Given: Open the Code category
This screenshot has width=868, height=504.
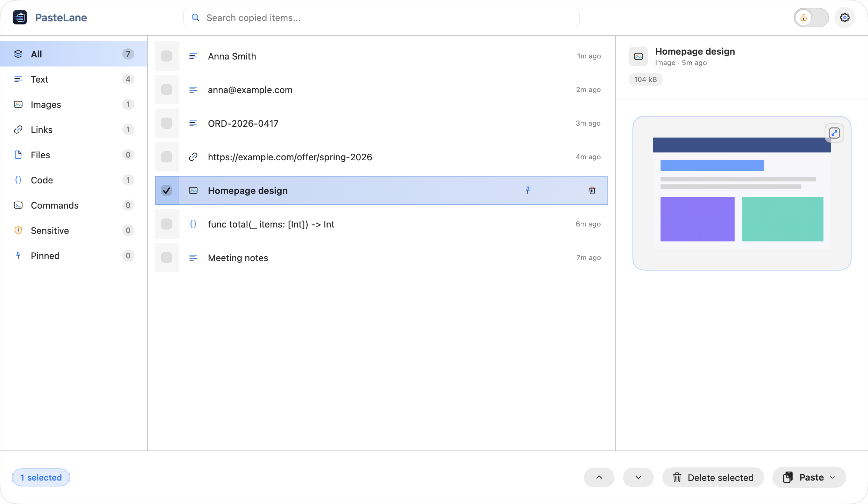Looking at the screenshot, I should pyautogui.click(x=73, y=180).
